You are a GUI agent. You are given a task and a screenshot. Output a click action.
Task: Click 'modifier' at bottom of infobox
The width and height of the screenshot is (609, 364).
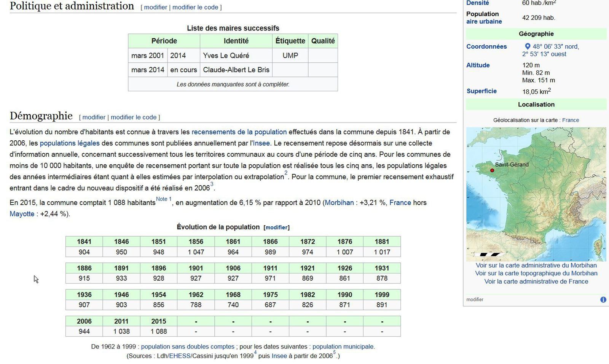tap(475, 300)
